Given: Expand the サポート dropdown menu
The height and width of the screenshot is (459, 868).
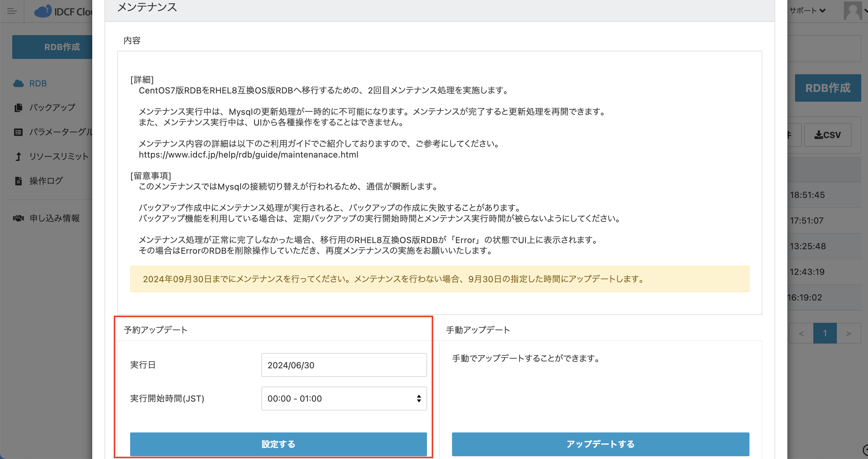Looking at the screenshot, I should coord(807,10).
